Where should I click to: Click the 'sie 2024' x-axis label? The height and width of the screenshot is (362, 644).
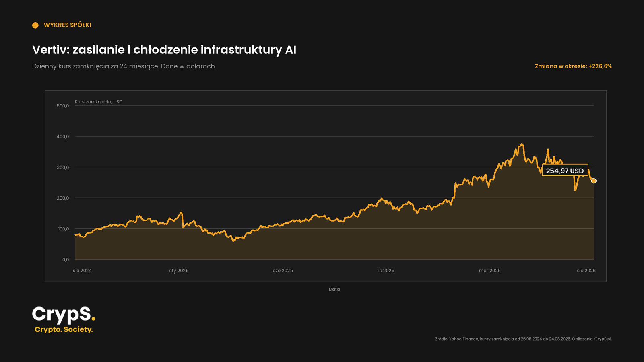point(82,271)
